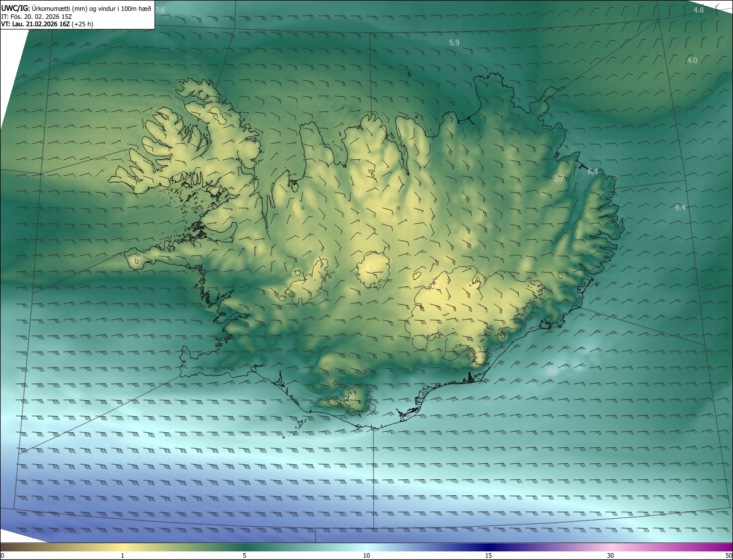This screenshot has height=560, width=733.
Task: Select the 2.7 value in east Iceland
Action: [x=559, y=179]
